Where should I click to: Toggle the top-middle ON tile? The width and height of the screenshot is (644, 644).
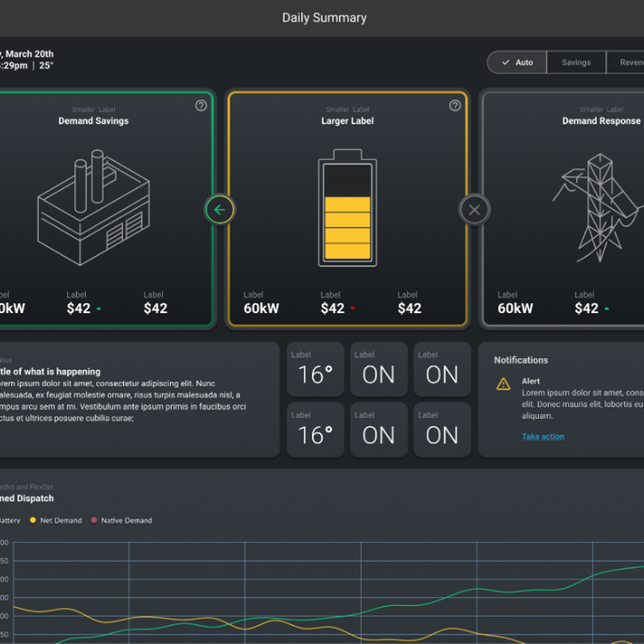click(379, 369)
